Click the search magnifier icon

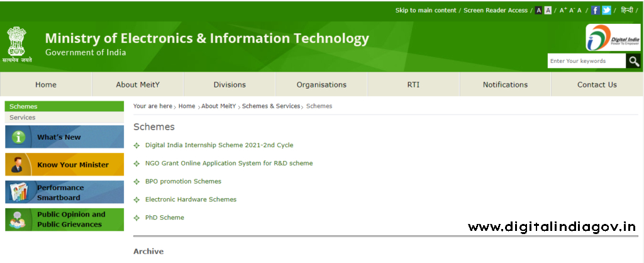(x=633, y=61)
